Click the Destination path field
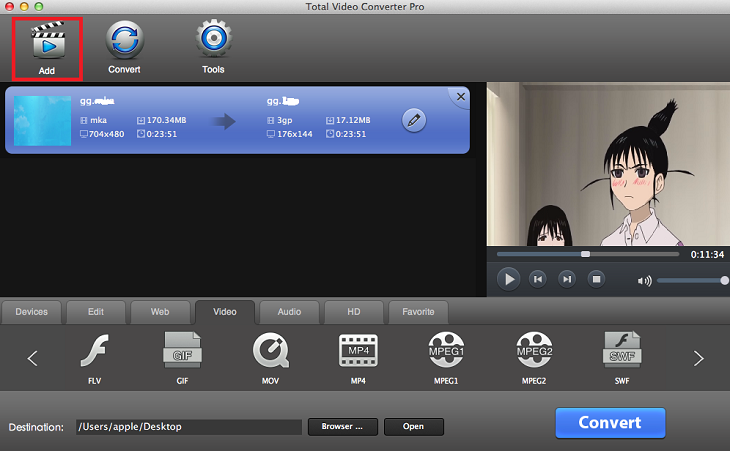 point(189,427)
